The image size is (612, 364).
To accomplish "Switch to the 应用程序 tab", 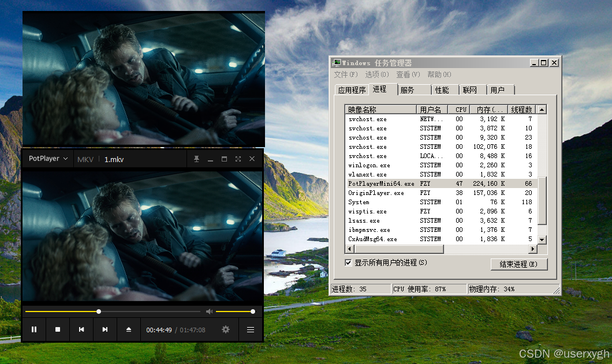I will 352,90.
